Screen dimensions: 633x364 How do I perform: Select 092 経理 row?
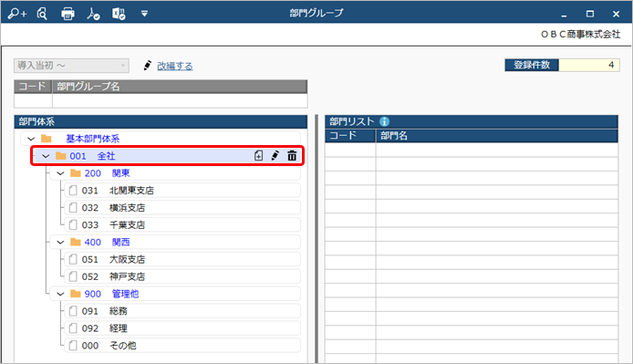(x=182, y=328)
